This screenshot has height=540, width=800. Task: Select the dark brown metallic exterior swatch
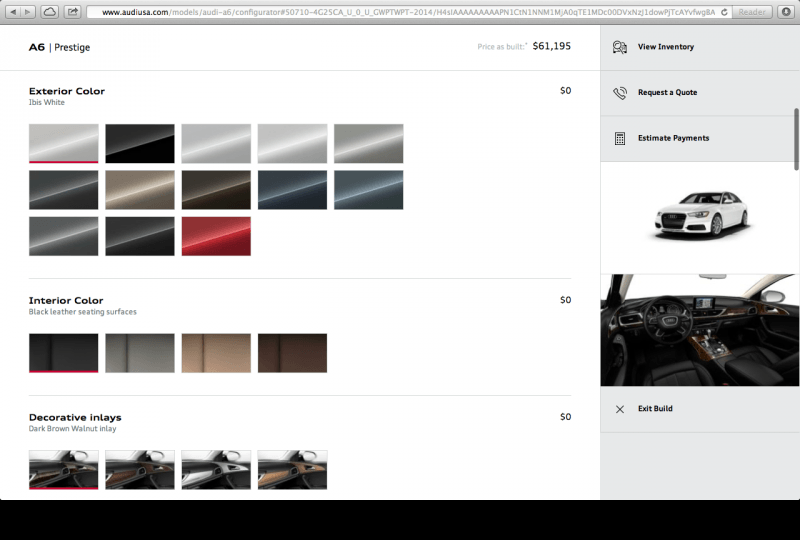216,190
